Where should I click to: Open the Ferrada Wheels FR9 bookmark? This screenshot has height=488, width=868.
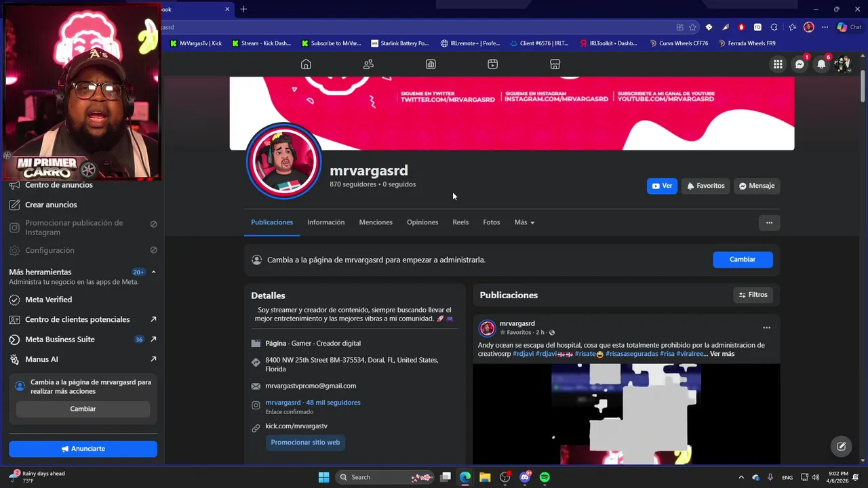tap(747, 43)
